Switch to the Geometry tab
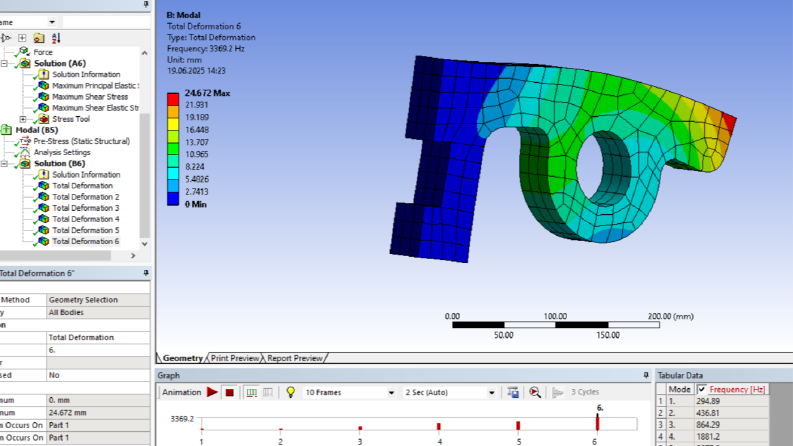Image resolution: width=793 pixels, height=446 pixels. point(183,358)
